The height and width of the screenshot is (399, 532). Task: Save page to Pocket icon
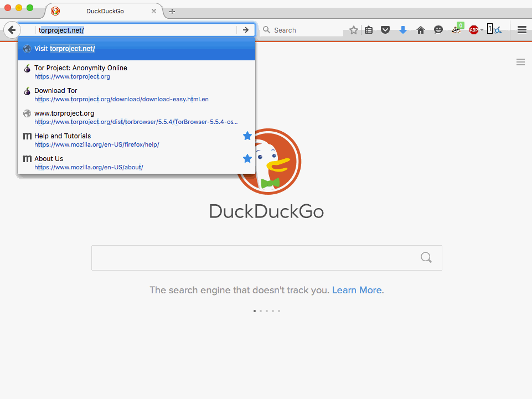[x=385, y=30]
